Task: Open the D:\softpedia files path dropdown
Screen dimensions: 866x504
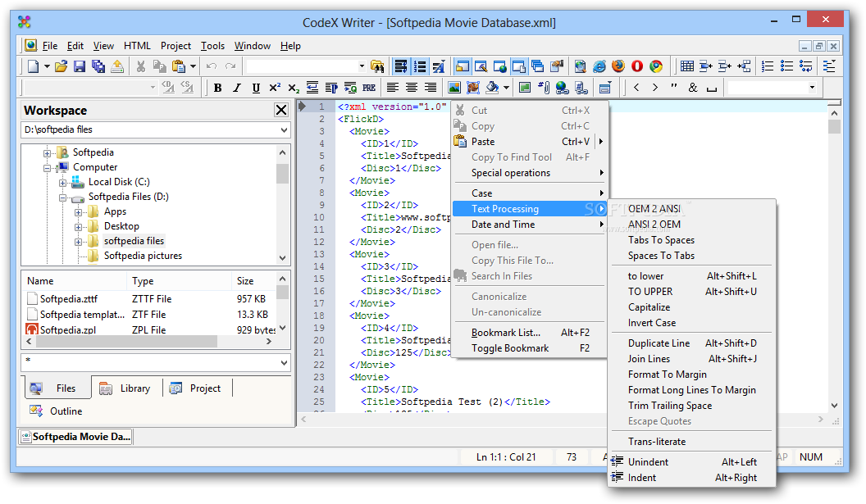Action: click(284, 130)
